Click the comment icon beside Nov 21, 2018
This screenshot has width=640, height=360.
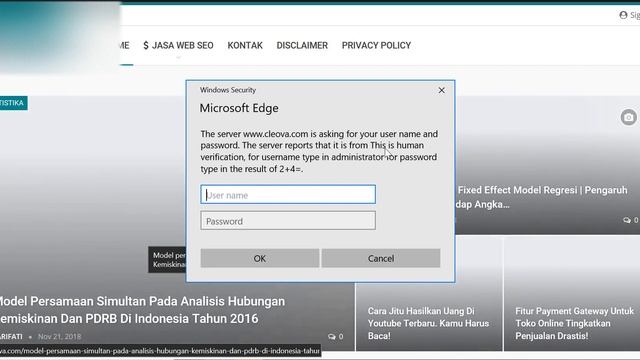click(332, 337)
